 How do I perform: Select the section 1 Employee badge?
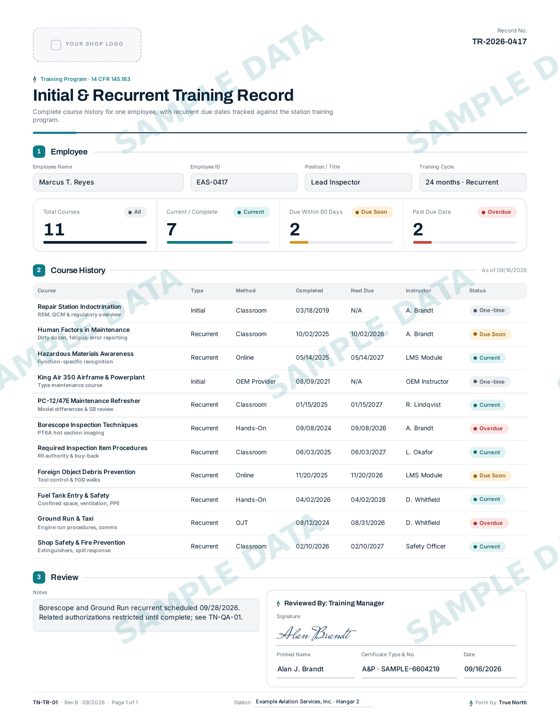click(x=39, y=152)
